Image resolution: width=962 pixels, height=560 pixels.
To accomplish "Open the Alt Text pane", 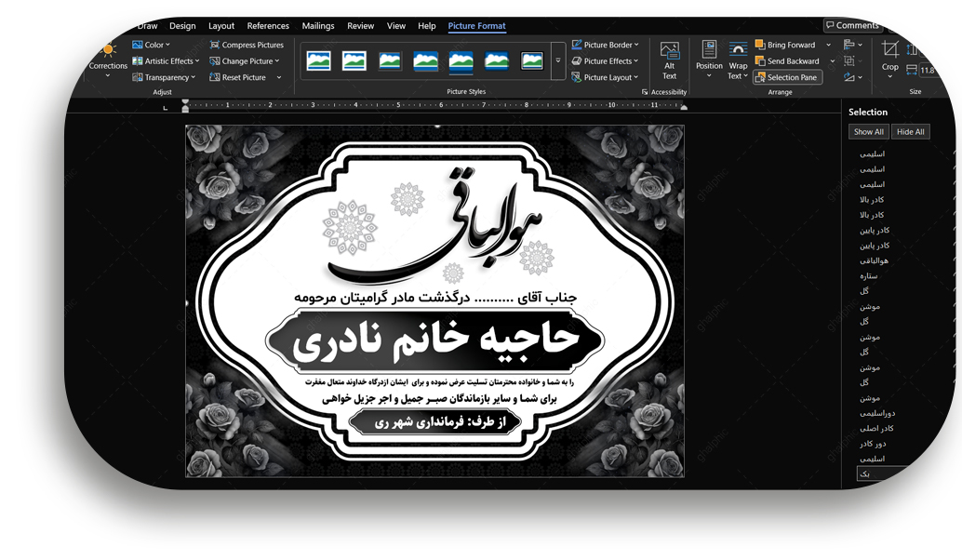I will coord(669,60).
